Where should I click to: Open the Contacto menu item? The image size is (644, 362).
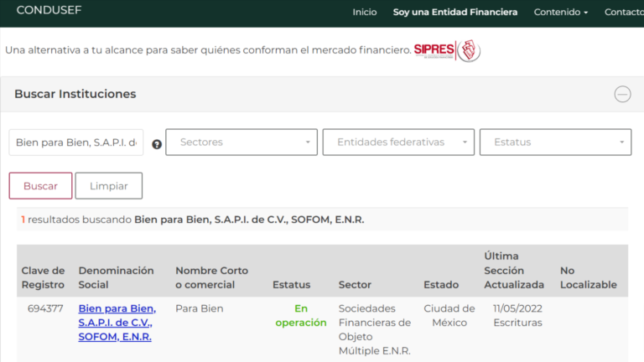(623, 13)
